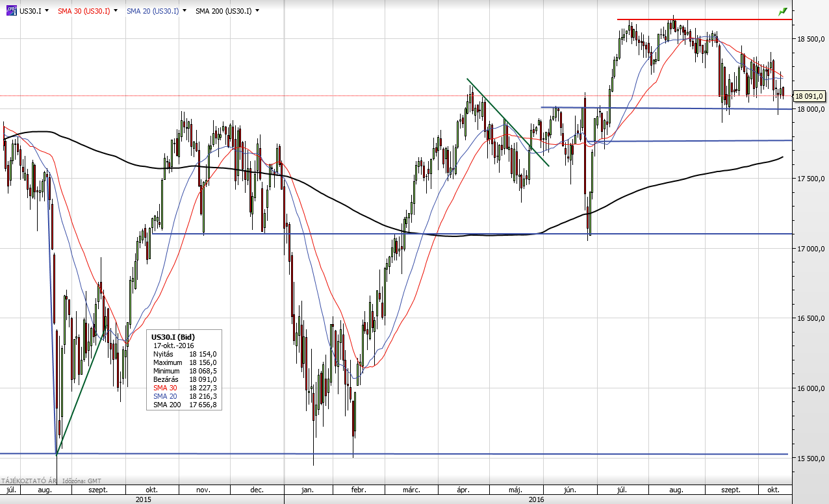This screenshot has height=504, width=829.
Task: Click the Bezárás value 18 091,0 in data box
Action: pyautogui.click(x=203, y=379)
